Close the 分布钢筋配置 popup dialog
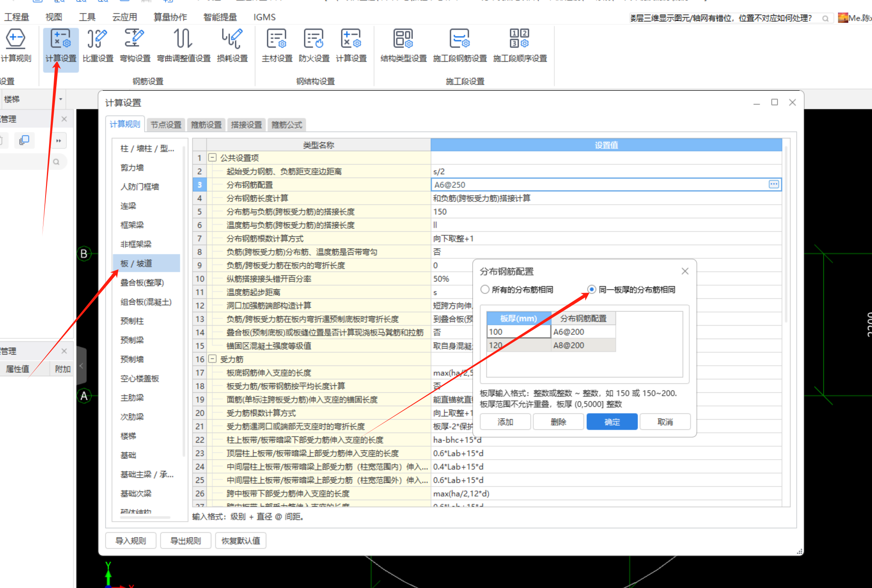 pyautogui.click(x=685, y=271)
